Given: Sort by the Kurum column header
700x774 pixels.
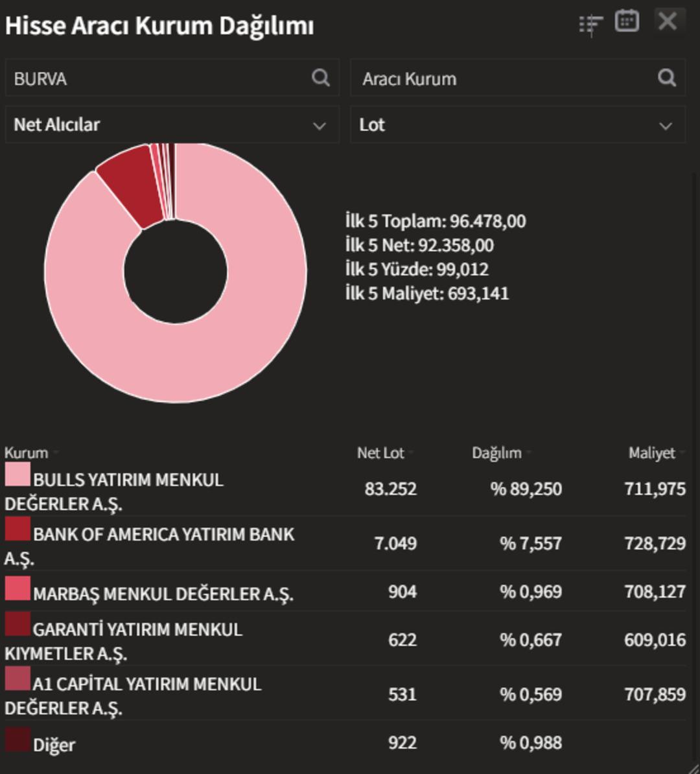Looking at the screenshot, I should (x=27, y=452).
